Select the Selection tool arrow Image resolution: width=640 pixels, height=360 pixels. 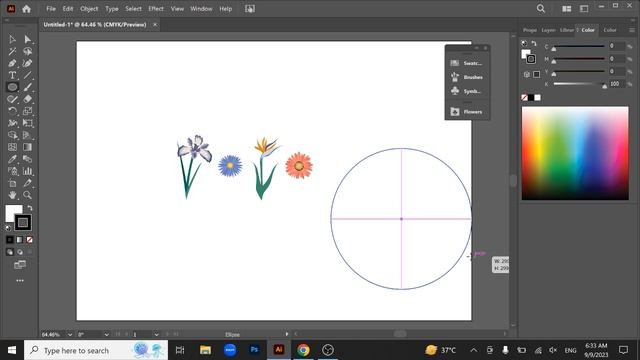[x=12, y=39]
